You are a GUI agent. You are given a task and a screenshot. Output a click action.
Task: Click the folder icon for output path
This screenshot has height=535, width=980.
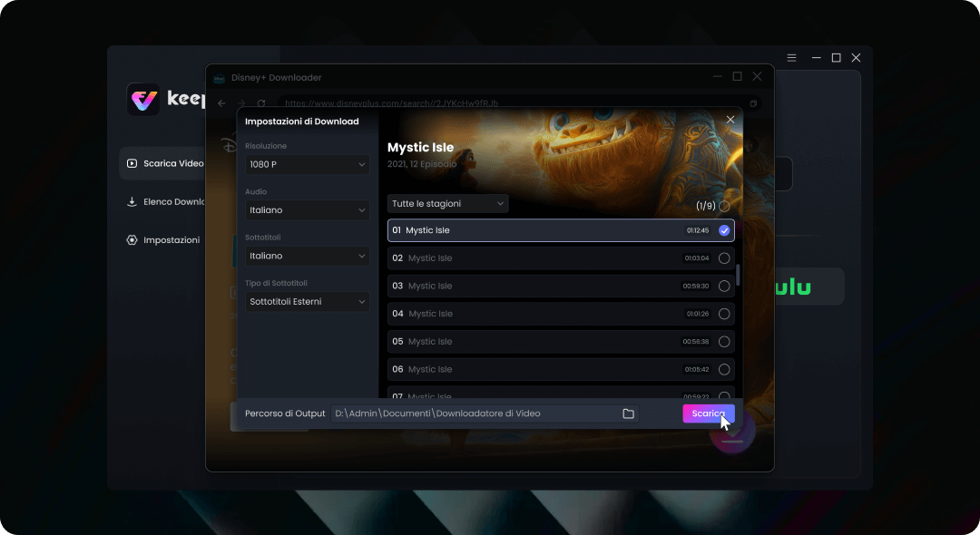(x=628, y=413)
